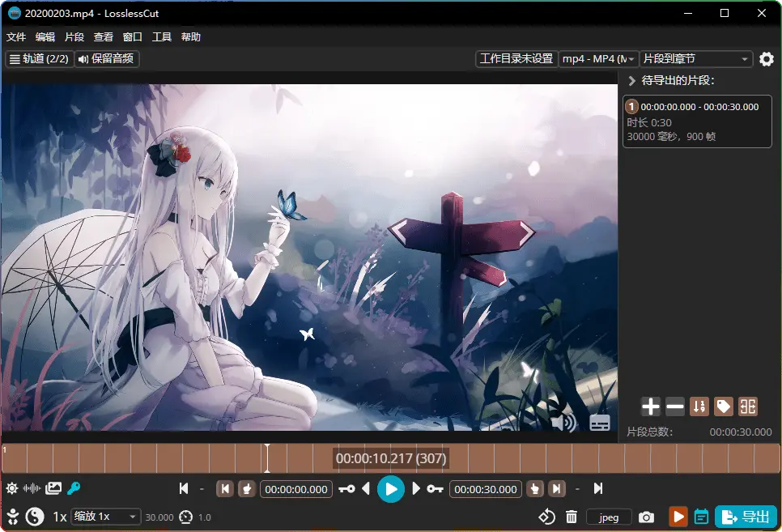Click the split segment icon

tap(748, 406)
